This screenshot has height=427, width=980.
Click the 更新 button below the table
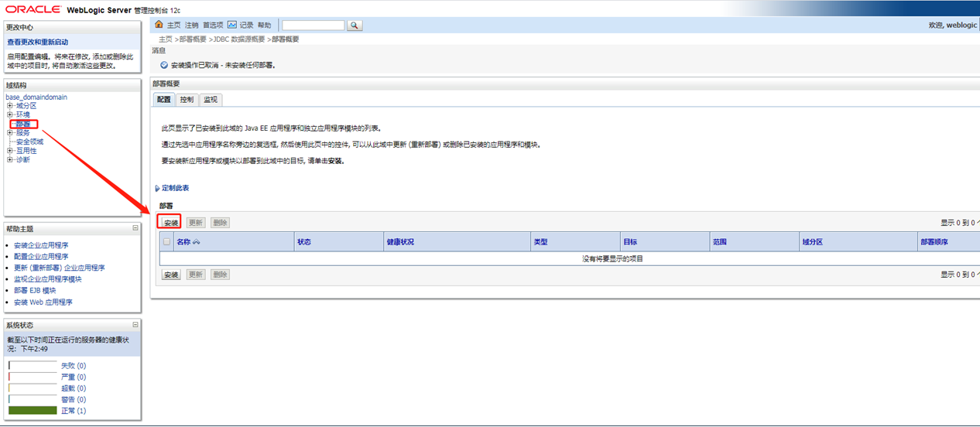pyautogui.click(x=196, y=275)
